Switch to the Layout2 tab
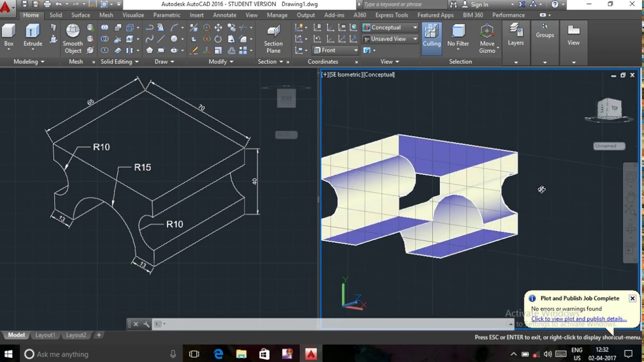The width and height of the screenshot is (644, 362). (76, 335)
